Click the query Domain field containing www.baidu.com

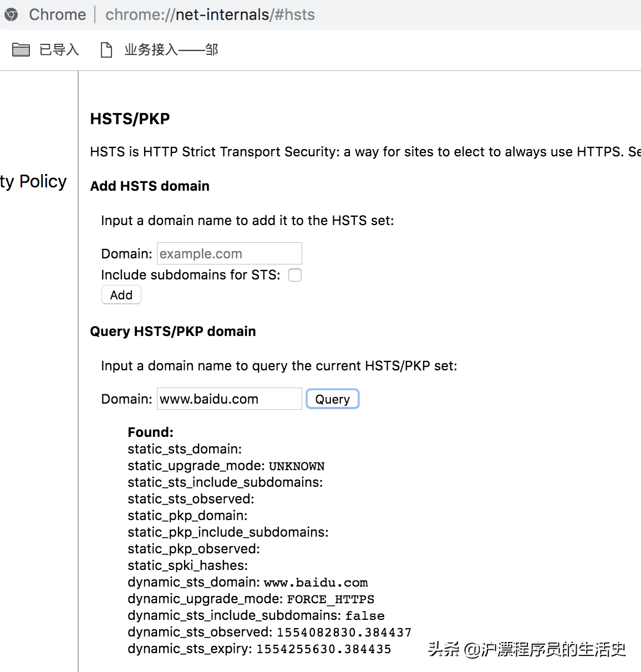[229, 399]
